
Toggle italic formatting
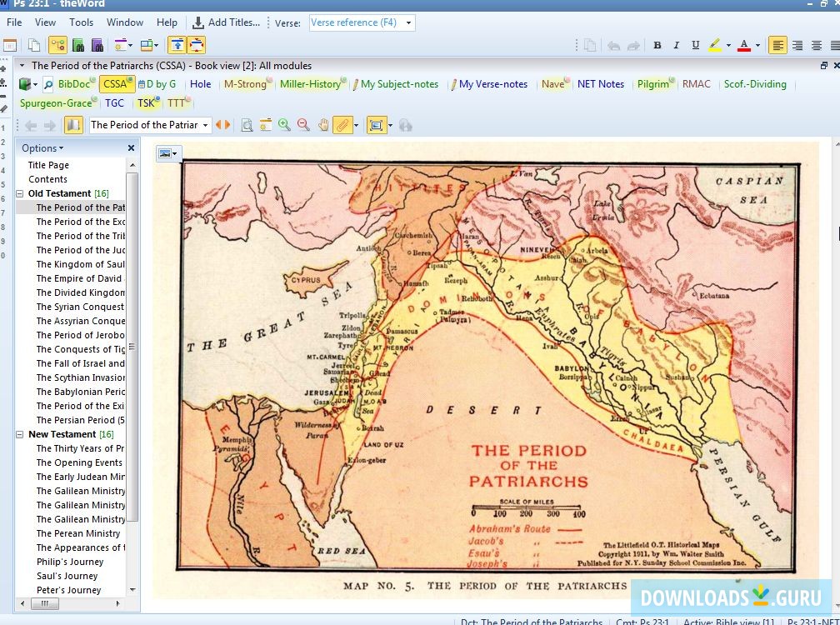[x=676, y=46]
